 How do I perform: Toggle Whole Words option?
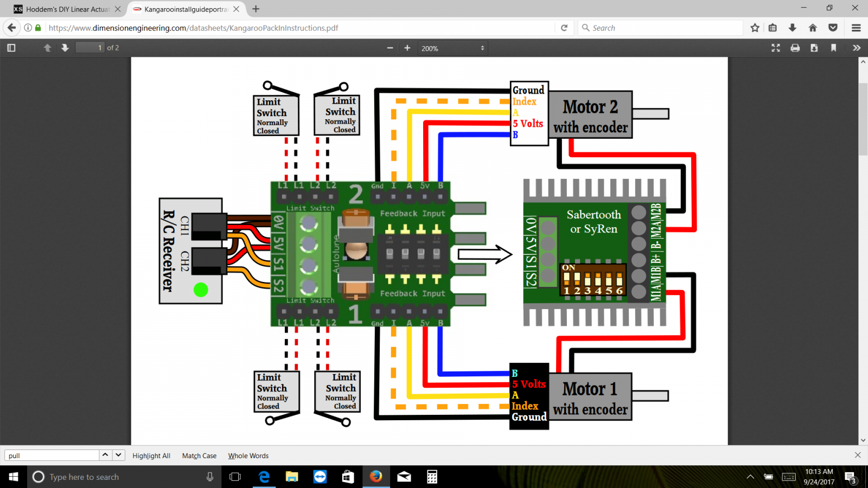tap(248, 456)
